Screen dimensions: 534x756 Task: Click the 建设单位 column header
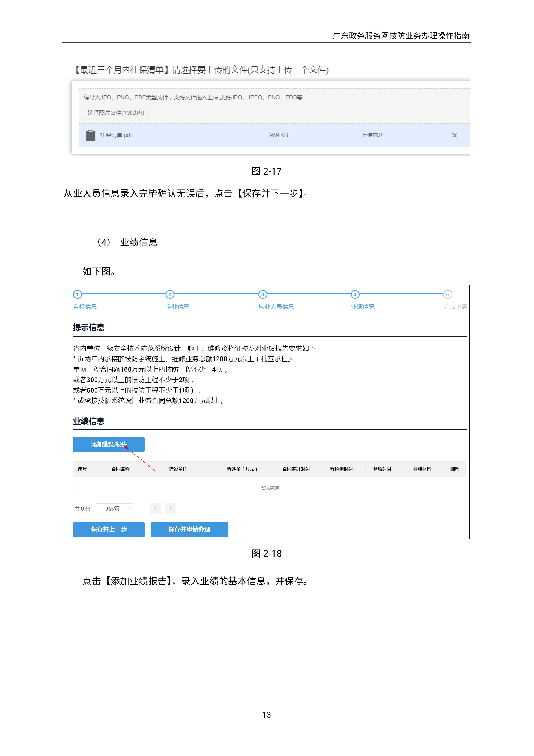(178, 469)
